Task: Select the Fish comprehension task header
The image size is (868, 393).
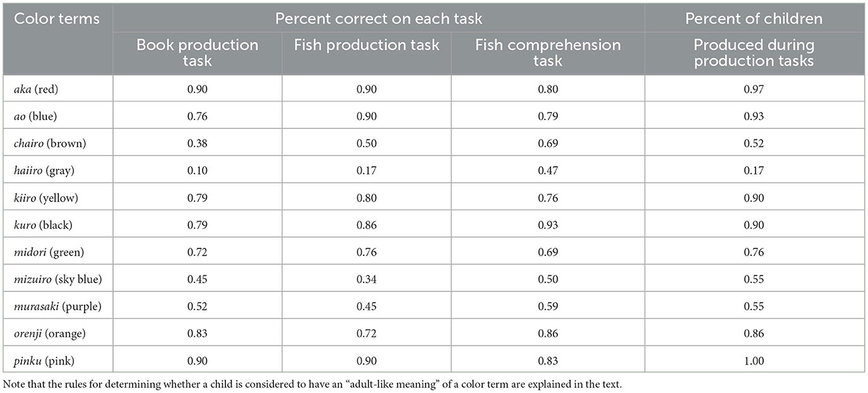Action: [x=548, y=53]
